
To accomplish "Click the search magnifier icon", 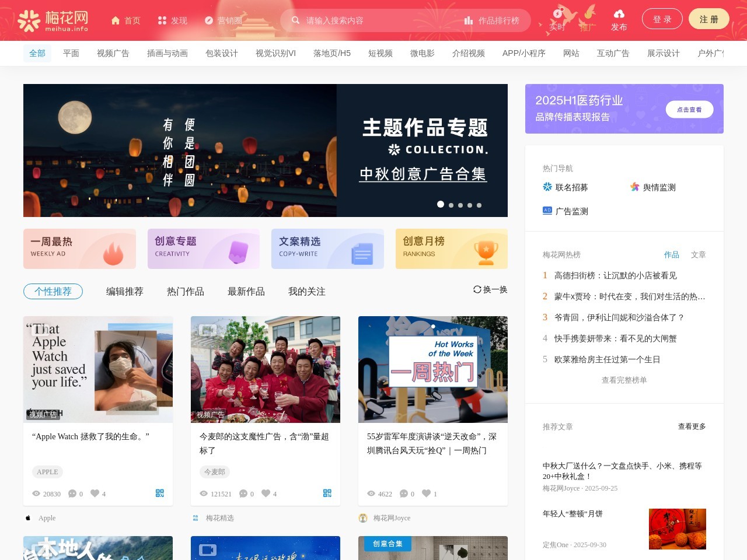I will [296, 20].
